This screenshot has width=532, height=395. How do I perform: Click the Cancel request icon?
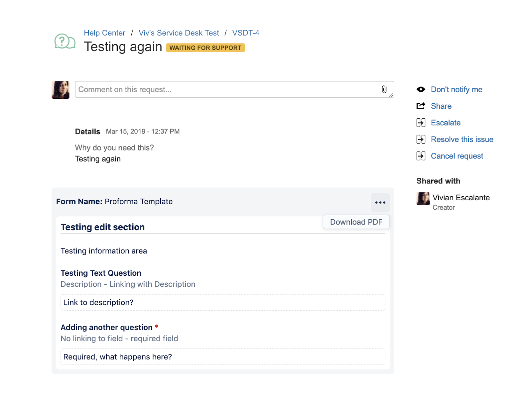point(421,156)
